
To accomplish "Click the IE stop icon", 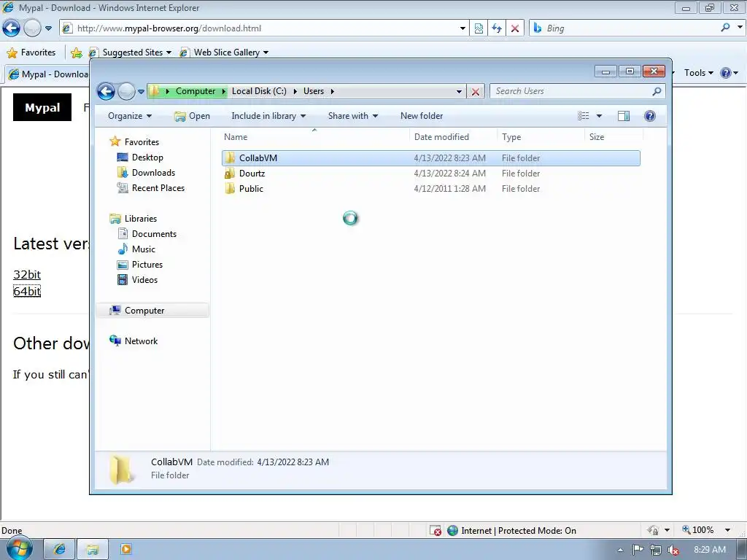I will (515, 28).
